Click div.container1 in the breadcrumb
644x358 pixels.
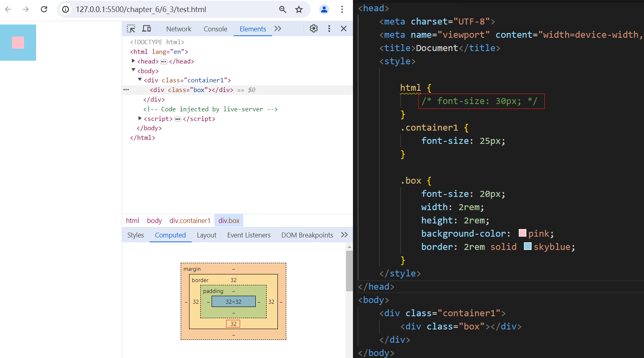[190, 221]
